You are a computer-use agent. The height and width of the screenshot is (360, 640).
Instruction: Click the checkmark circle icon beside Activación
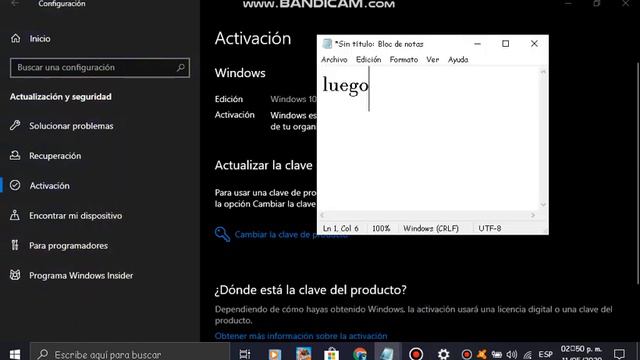tap(15, 185)
